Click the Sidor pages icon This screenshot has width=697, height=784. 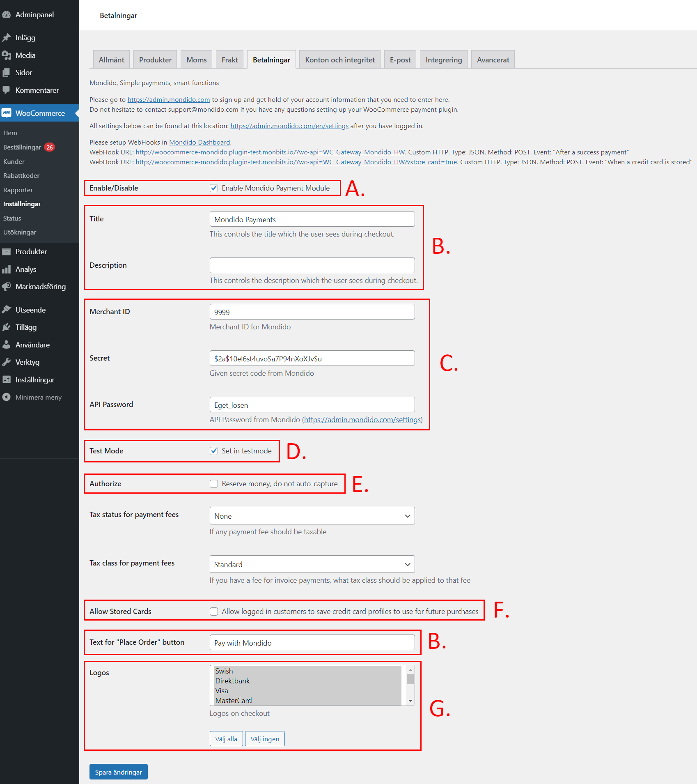tap(6, 73)
